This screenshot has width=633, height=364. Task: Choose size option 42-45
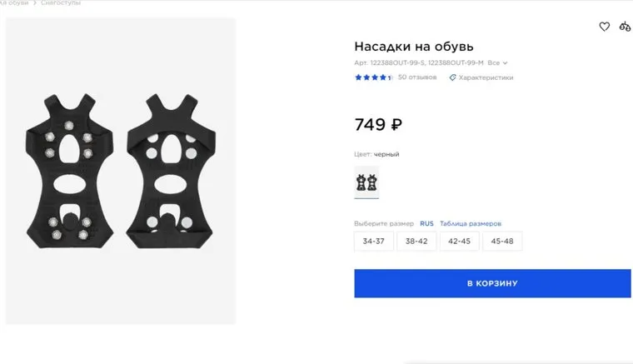pos(459,241)
